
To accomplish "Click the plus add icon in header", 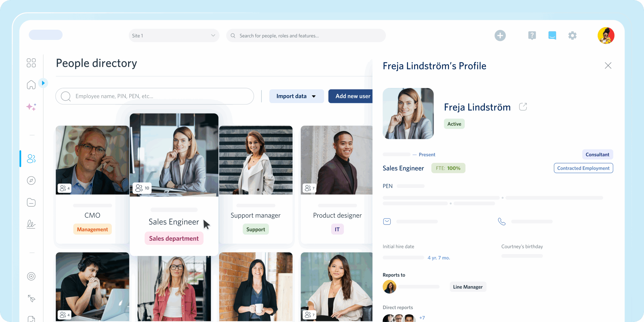I will tap(500, 35).
